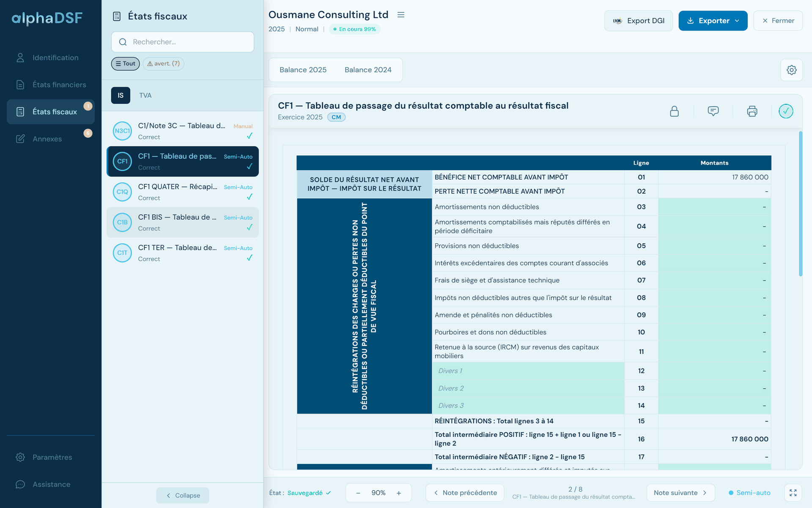Go to Note précédente
Screen dimensions: 812x508
[x=465, y=493]
